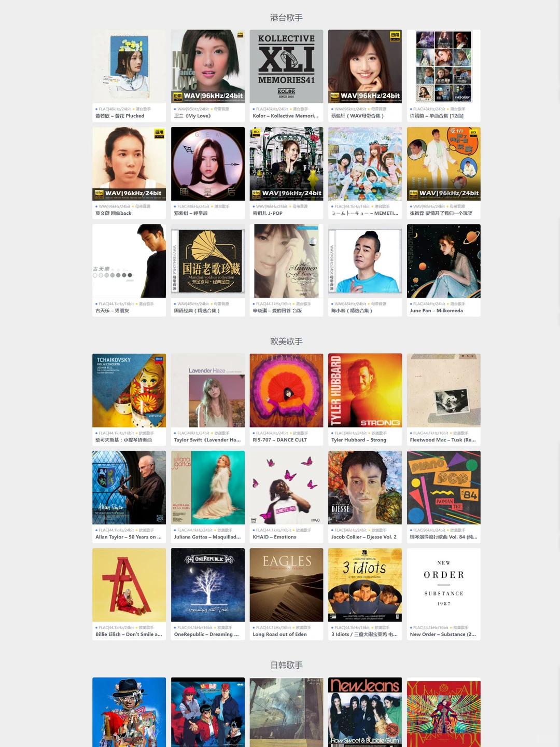Viewport: 560px width, 747px height.
Task: Open the Eagles Long Road album cover
Action: coord(286,585)
